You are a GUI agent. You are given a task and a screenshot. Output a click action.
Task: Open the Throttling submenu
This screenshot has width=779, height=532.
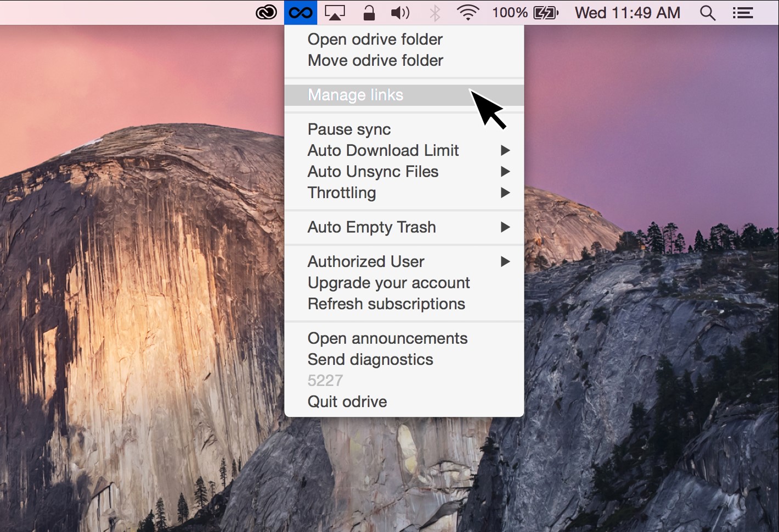click(341, 193)
